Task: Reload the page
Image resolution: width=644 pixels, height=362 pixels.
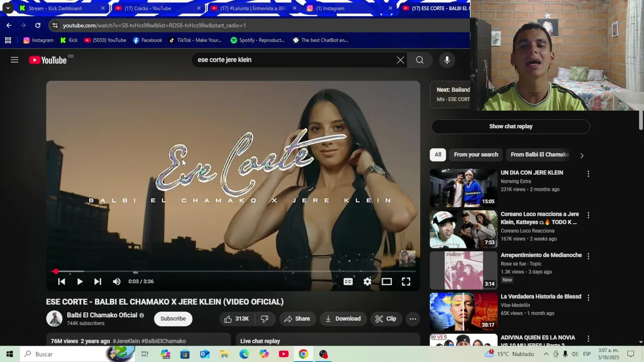Action: click(38, 25)
